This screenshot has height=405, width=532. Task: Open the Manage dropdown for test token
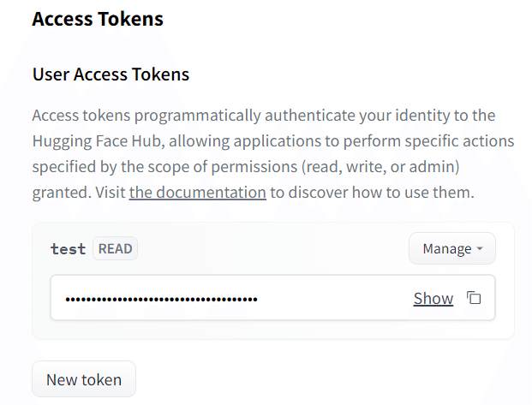(x=452, y=248)
